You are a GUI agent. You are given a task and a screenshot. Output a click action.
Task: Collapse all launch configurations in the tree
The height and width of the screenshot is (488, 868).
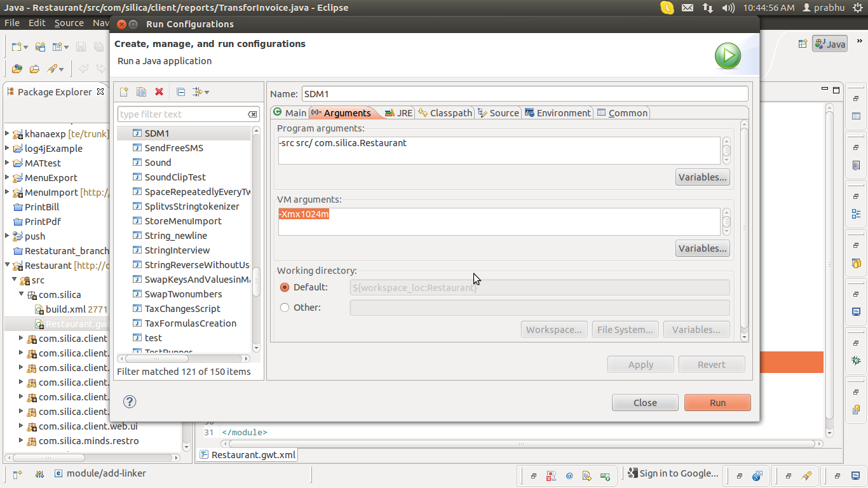pyautogui.click(x=180, y=92)
